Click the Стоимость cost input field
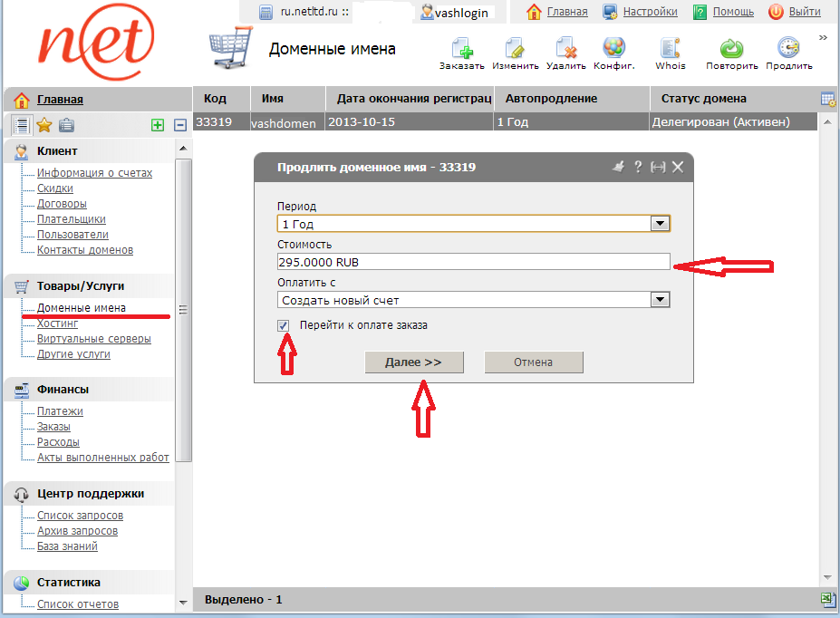Screen dimensions: 840x618 pyautogui.click(x=473, y=262)
